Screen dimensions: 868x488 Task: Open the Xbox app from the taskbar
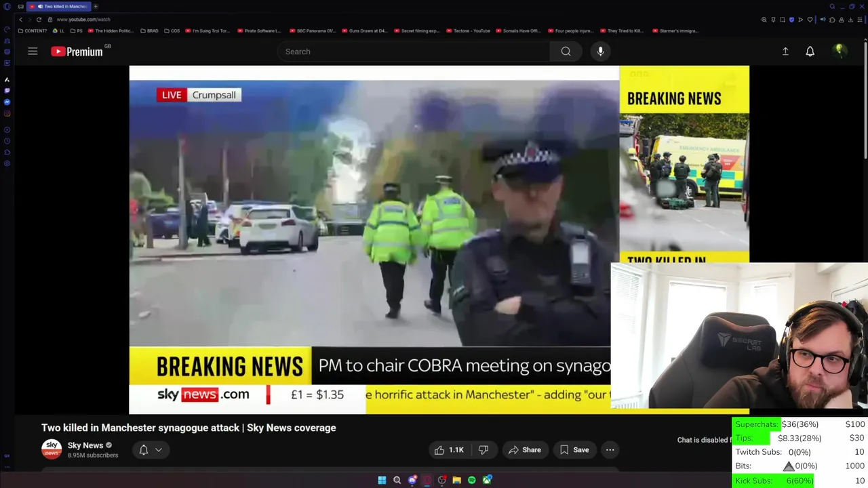click(x=487, y=481)
